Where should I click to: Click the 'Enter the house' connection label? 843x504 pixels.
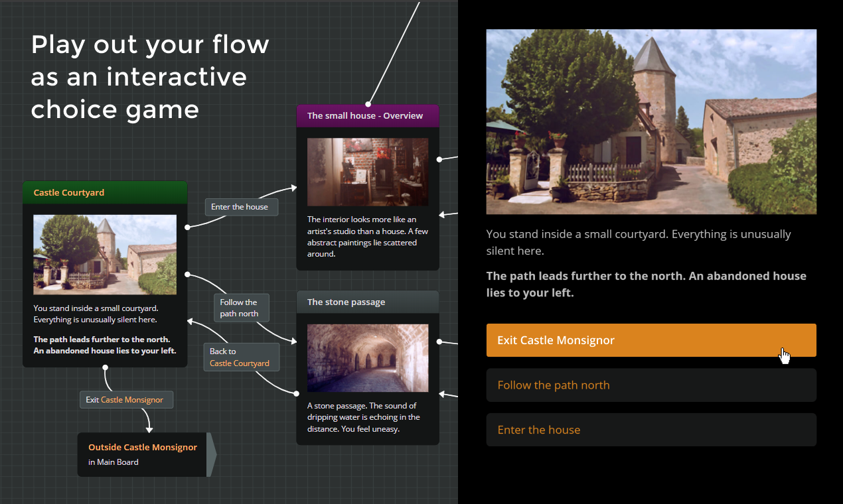(x=241, y=206)
